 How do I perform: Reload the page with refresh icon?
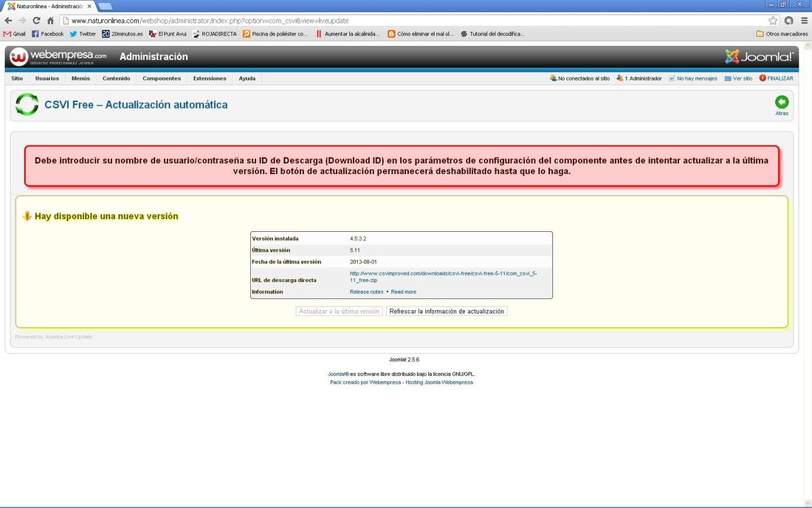[x=36, y=21]
